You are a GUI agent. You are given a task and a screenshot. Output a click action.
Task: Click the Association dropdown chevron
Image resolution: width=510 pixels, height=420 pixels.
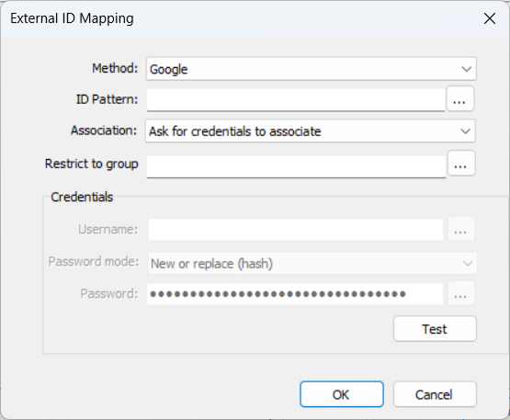coord(466,131)
